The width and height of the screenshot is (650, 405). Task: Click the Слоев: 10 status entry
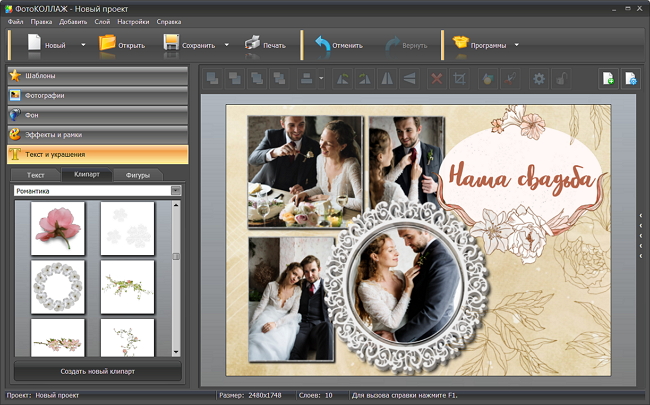click(316, 395)
